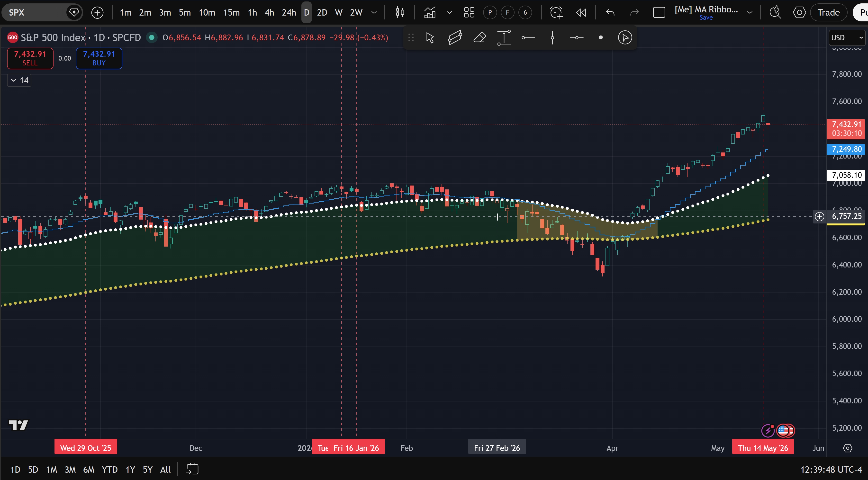868x480 pixels.
Task: Undo the last chart action
Action: pyautogui.click(x=610, y=13)
